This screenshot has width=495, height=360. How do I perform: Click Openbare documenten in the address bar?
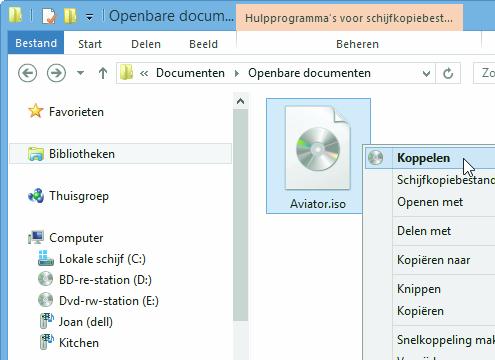click(309, 73)
